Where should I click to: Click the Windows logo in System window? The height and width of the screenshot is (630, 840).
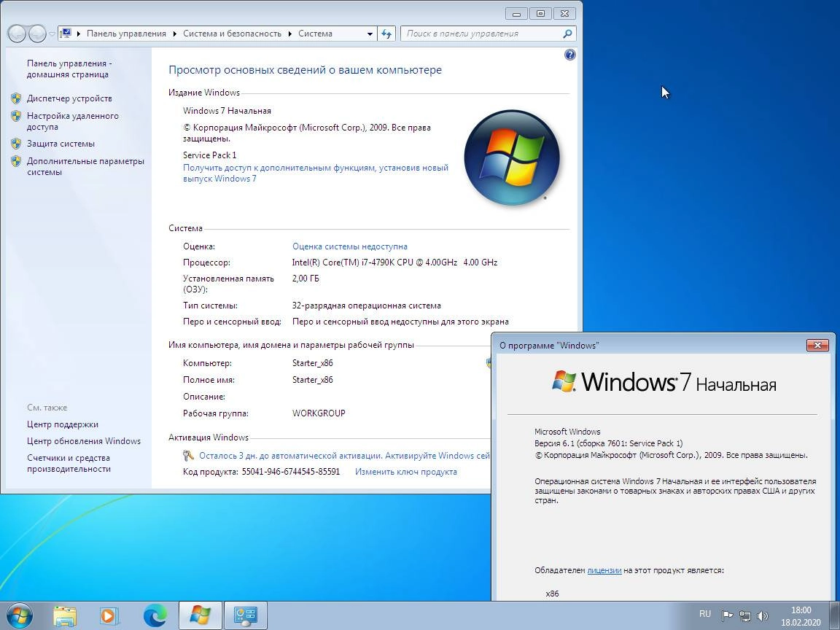512,158
